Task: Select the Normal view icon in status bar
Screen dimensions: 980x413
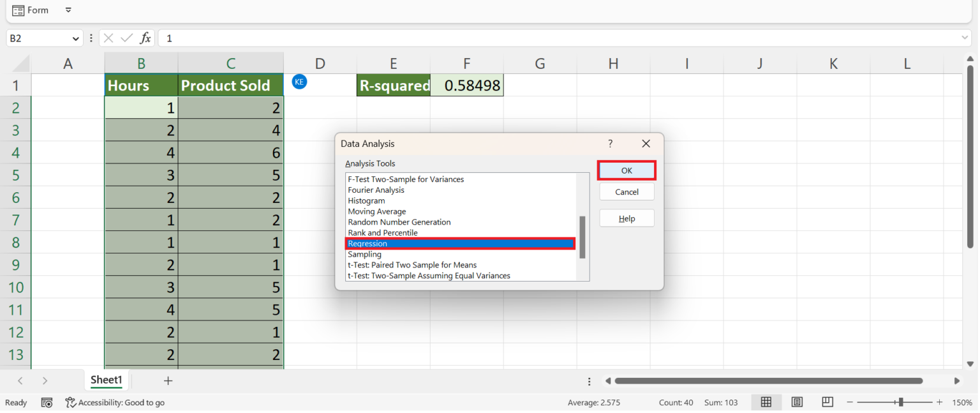Action: coord(766,402)
